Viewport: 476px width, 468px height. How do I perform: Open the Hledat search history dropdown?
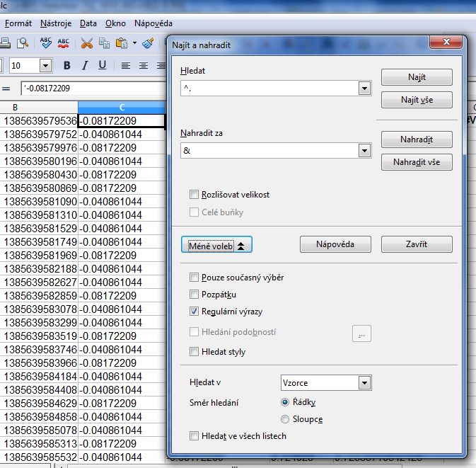click(365, 89)
